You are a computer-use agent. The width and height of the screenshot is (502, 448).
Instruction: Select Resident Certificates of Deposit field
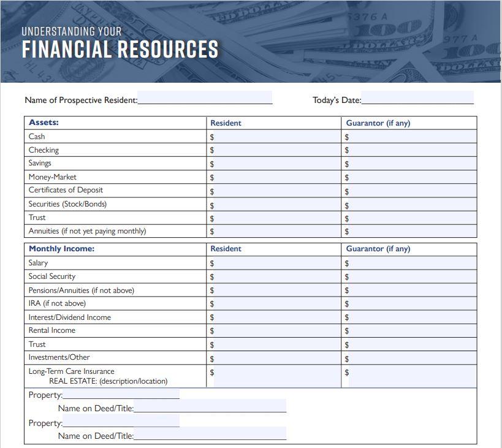tap(277, 191)
